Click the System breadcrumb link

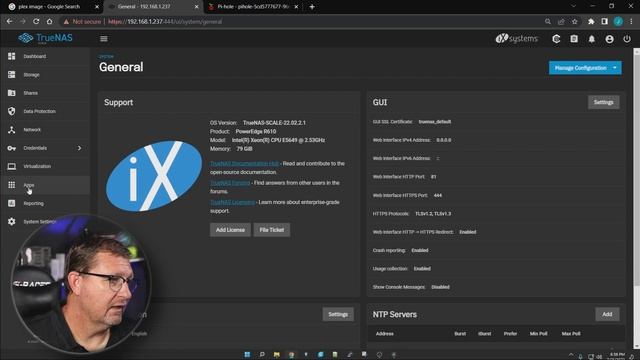click(106, 56)
